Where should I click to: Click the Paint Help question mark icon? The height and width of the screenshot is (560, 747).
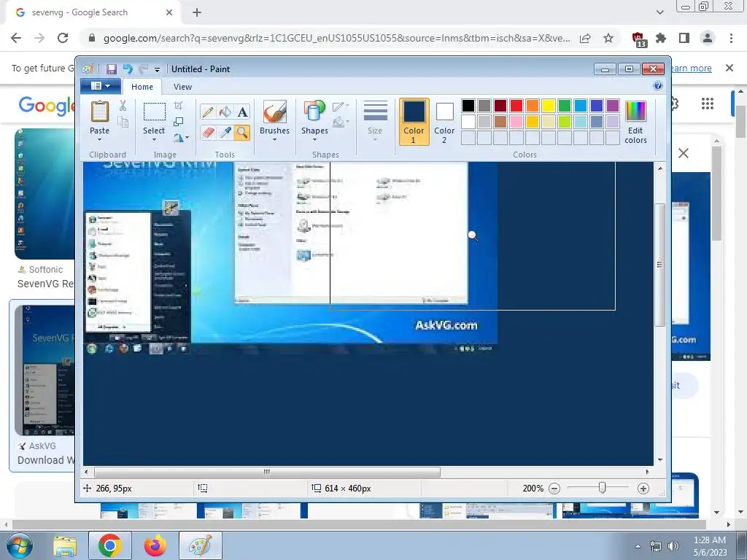pyautogui.click(x=658, y=86)
